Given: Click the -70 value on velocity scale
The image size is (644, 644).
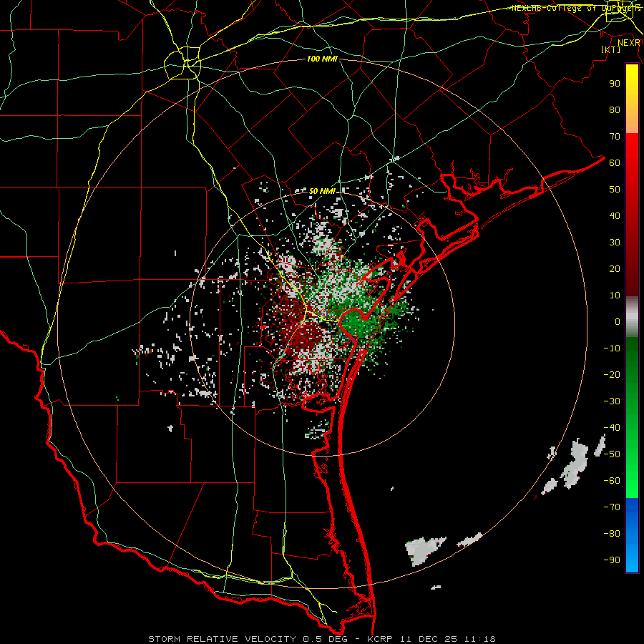Looking at the screenshot, I should pos(612,507).
